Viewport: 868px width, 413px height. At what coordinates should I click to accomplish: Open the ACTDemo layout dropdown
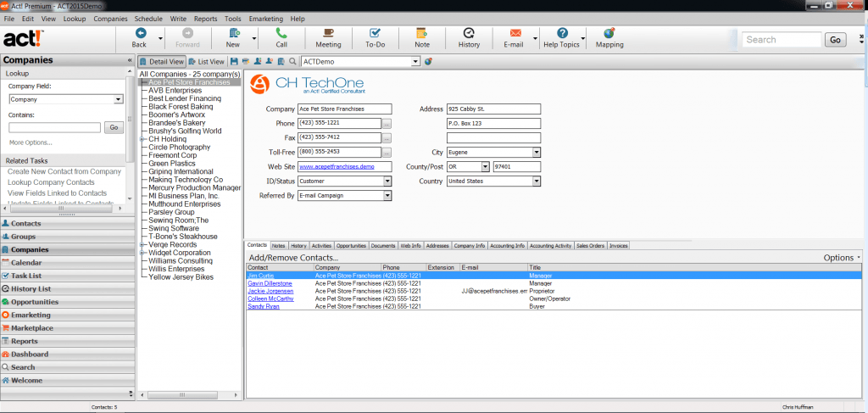coord(415,61)
